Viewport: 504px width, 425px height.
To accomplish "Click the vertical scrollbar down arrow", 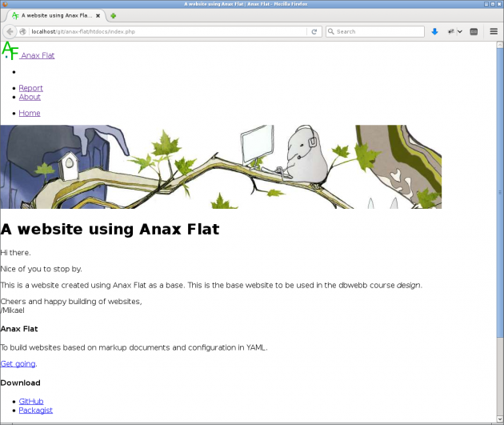I will pos(500,419).
